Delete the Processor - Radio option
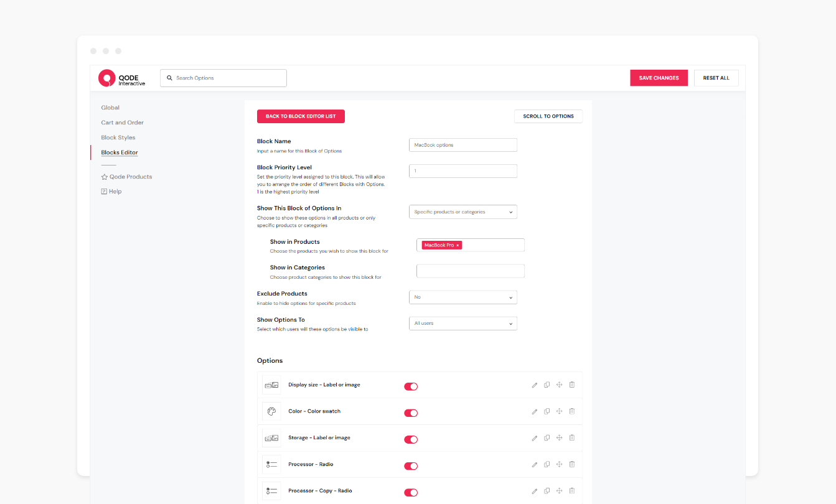 point(571,465)
